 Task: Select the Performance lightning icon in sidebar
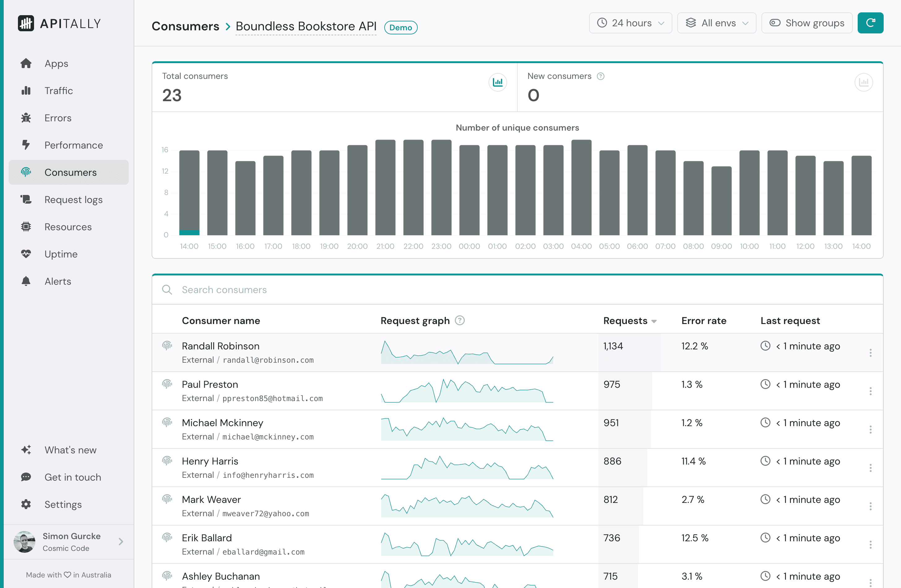26,145
